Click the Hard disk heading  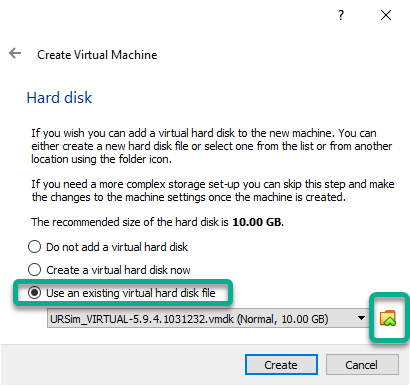59,98
